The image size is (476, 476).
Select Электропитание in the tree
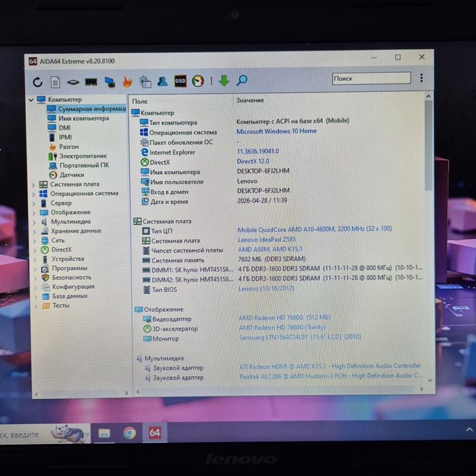tap(83, 156)
